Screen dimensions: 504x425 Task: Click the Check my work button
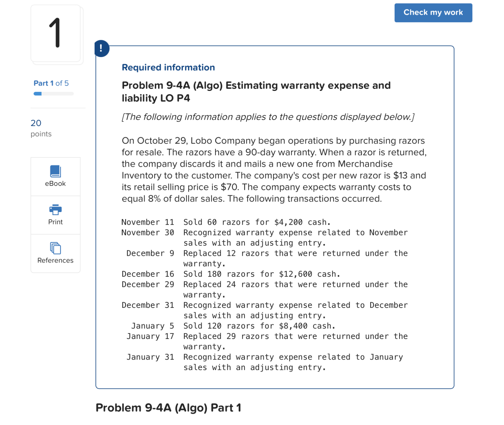pos(433,13)
